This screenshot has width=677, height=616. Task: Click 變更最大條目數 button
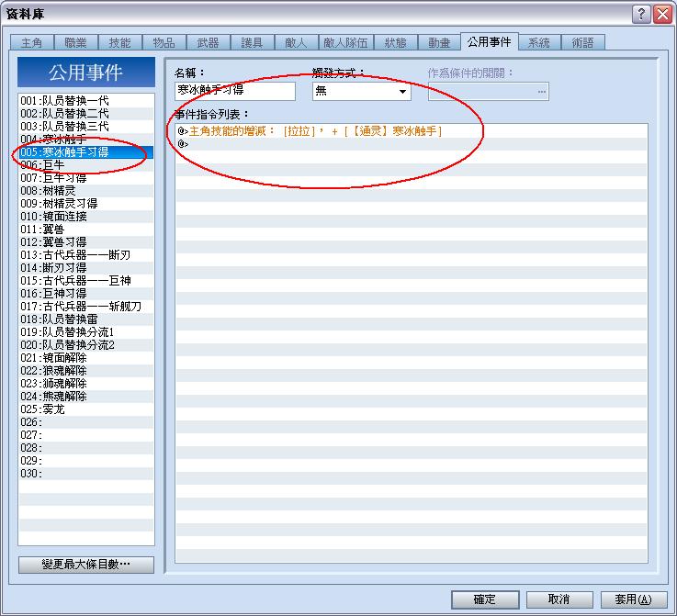86,565
